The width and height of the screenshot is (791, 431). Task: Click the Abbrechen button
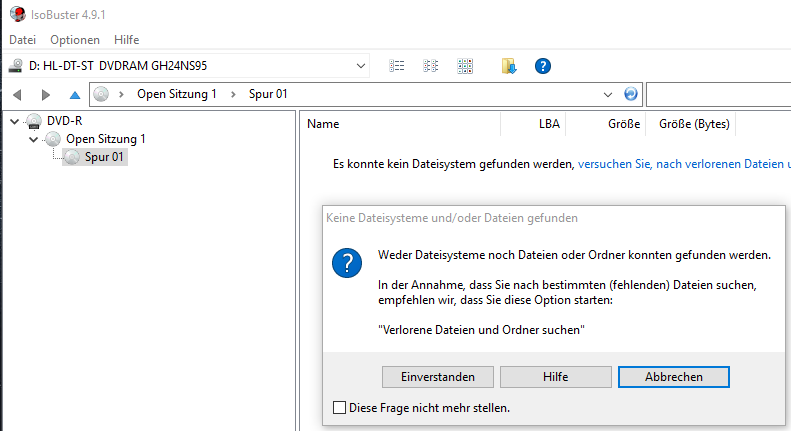673,377
